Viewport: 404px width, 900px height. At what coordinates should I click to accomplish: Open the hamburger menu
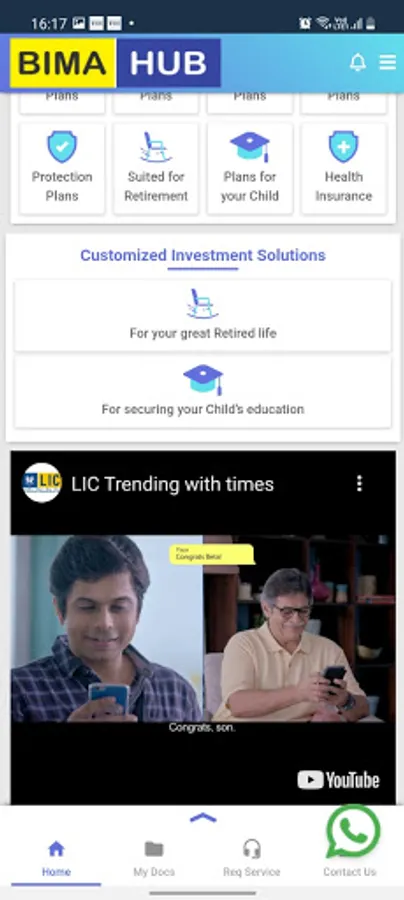click(388, 63)
